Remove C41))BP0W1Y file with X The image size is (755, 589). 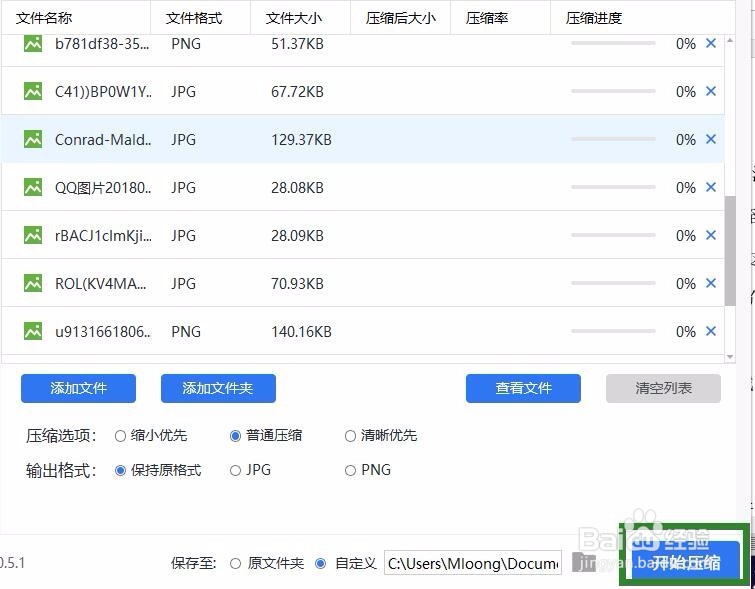click(711, 91)
